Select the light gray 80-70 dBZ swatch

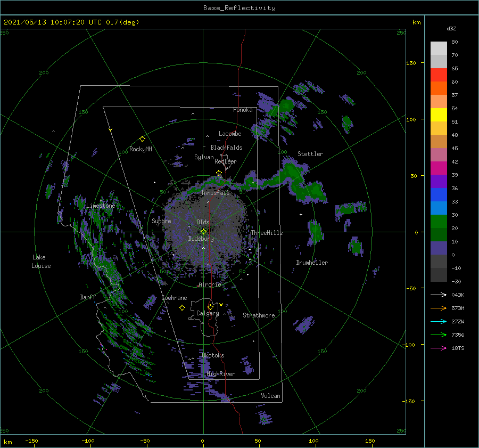pos(439,48)
